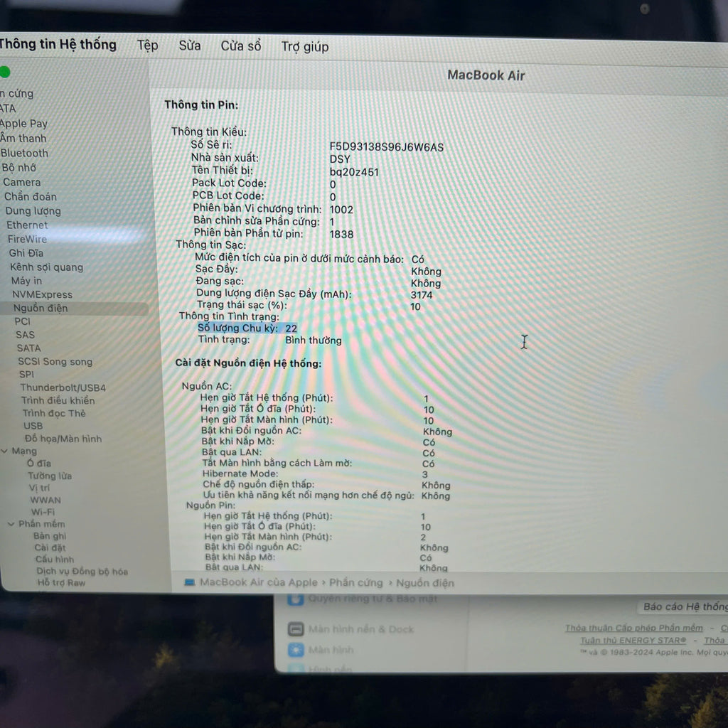Viewport: 728px width, 728px height.
Task: Click Màn hình nền & Dock icon in Settings
Action: coord(296,629)
